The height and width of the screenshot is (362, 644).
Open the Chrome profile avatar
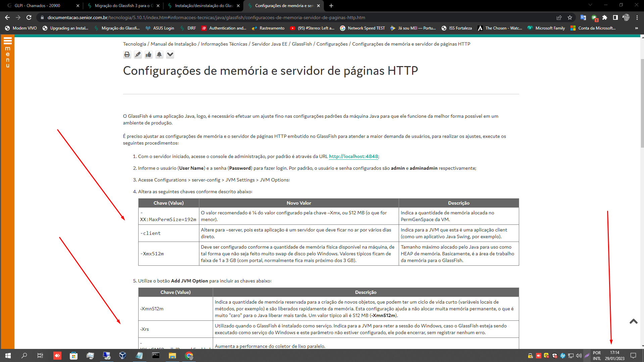click(x=626, y=17)
